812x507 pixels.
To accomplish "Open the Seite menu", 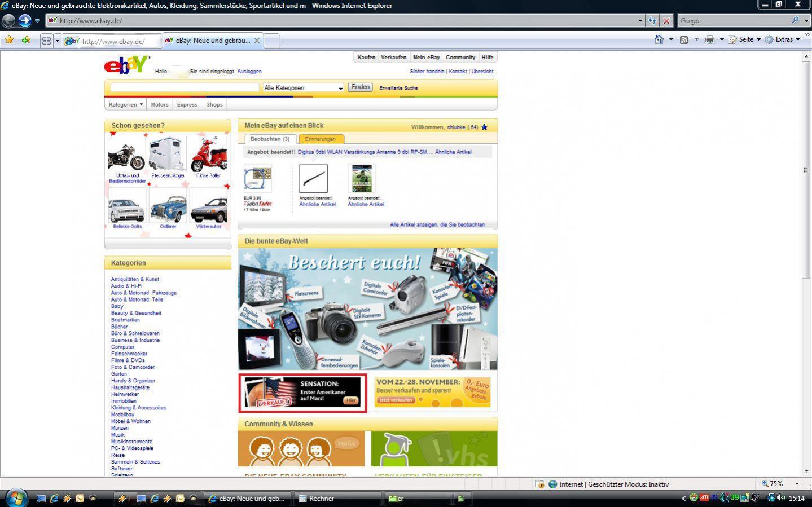I will [744, 39].
